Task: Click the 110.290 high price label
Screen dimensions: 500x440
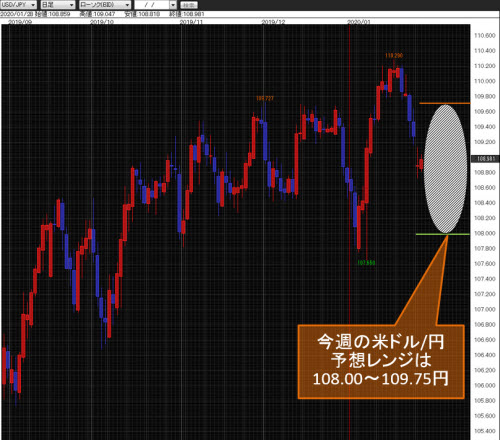Action: click(x=394, y=56)
